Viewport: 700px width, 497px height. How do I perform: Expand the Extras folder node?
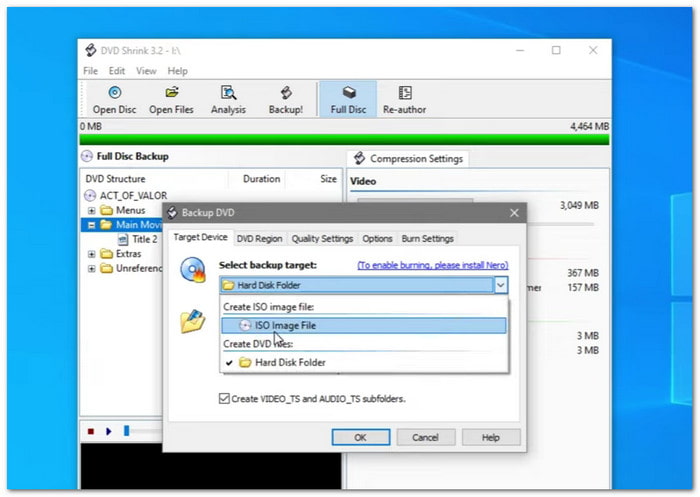coord(92,254)
